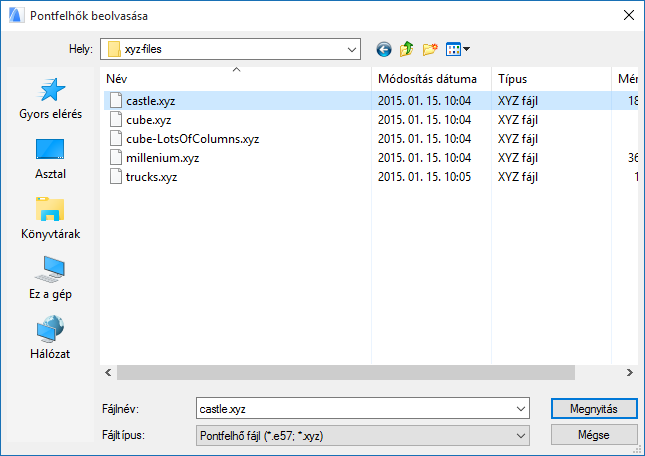Select cube.xyz file
This screenshot has width=645, height=456.
[148, 120]
